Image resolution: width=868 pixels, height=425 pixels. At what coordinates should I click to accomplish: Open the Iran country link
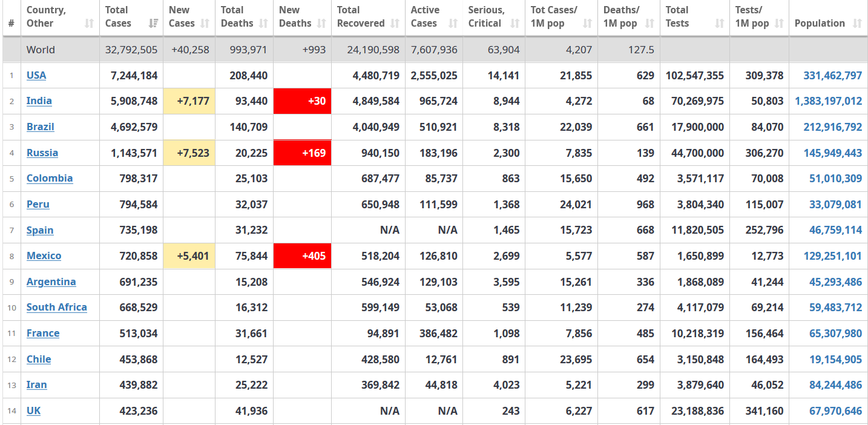tap(37, 384)
